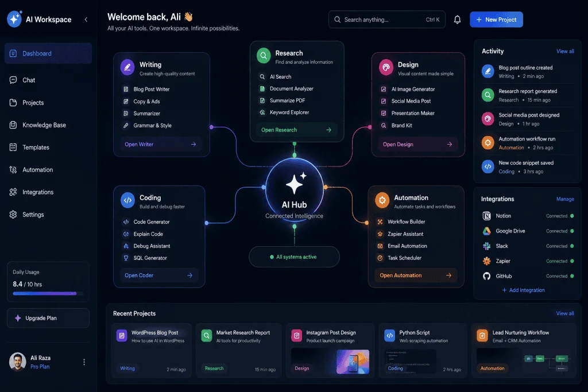Collapse the sidebar with the chevron

[86, 20]
